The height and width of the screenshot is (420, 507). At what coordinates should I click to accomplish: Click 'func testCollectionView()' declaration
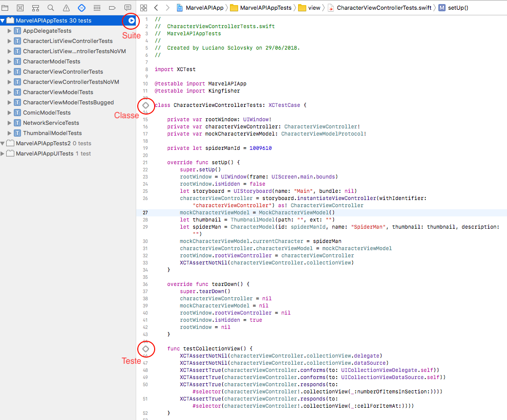coord(210,349)
